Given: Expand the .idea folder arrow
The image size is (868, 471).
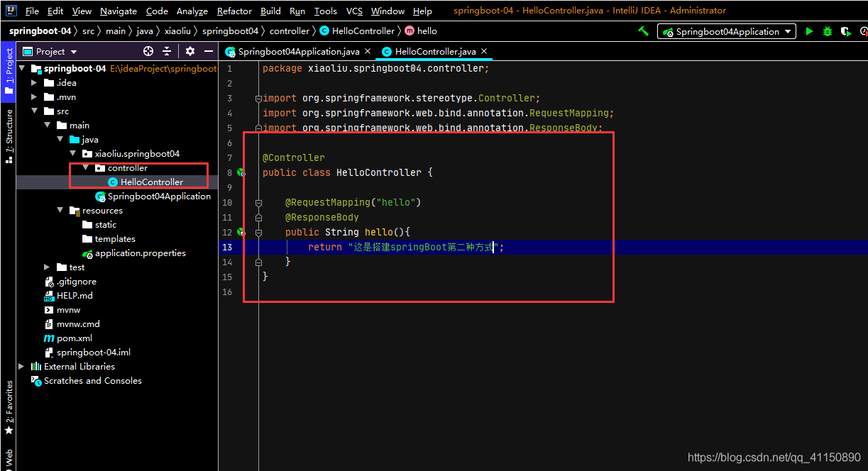Looking at the screenshot, I should (35, 83).
